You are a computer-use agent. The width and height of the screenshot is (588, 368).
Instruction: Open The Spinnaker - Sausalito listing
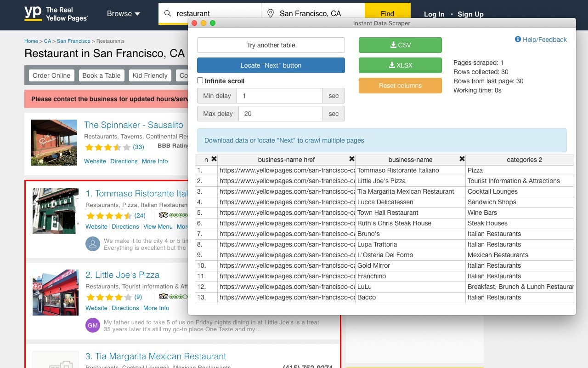(x=134, y=125)
